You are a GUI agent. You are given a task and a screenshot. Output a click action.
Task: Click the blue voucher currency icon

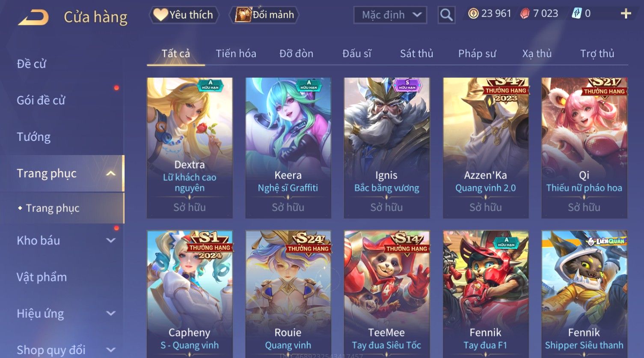(576, 14)
